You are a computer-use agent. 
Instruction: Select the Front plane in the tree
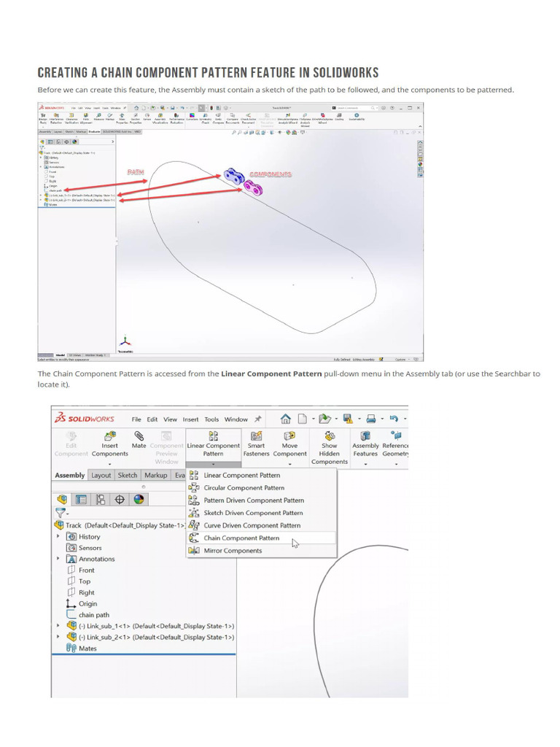point(81,570)
